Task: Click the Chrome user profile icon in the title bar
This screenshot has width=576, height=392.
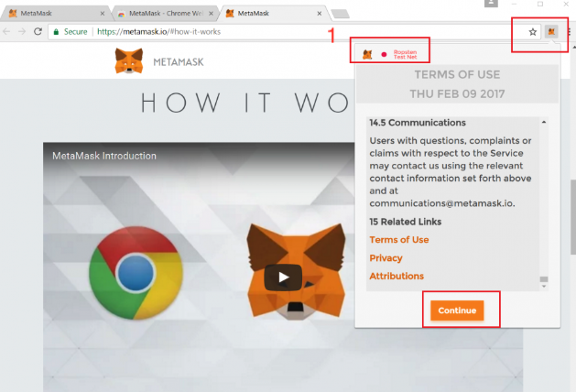Action: click(x=491, y=4)
